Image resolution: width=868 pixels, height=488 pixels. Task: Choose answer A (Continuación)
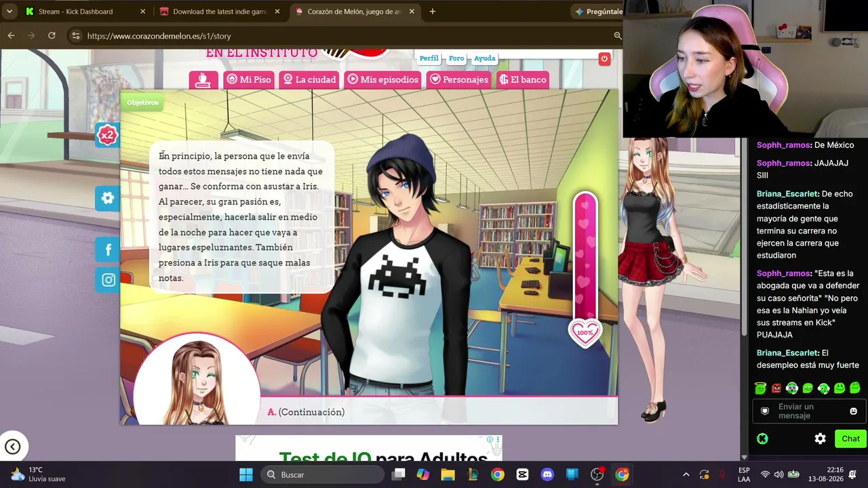coord(306,412)
